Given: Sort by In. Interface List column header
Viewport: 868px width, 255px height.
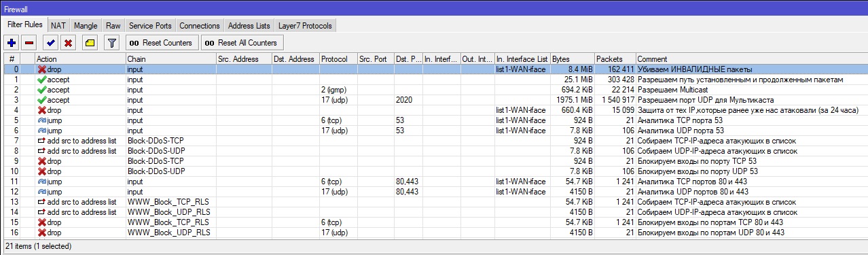Looking at the screenshot, I should (x=522, y=59).
